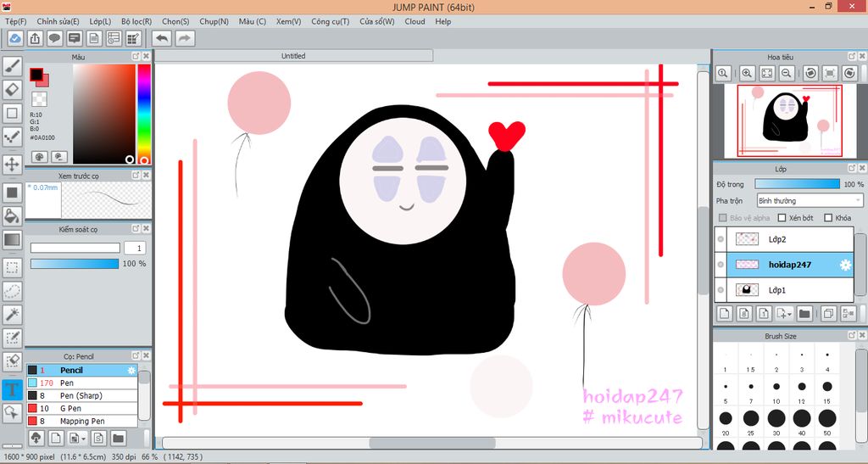
Task: Open the Công cụ(T) menu
Action: pos(330,21)
